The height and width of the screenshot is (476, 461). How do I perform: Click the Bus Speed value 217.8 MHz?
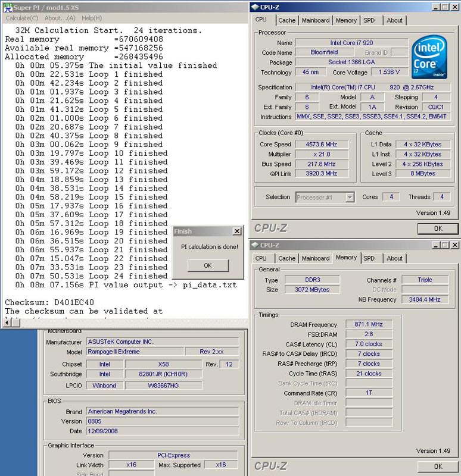(x=322, y=164)
